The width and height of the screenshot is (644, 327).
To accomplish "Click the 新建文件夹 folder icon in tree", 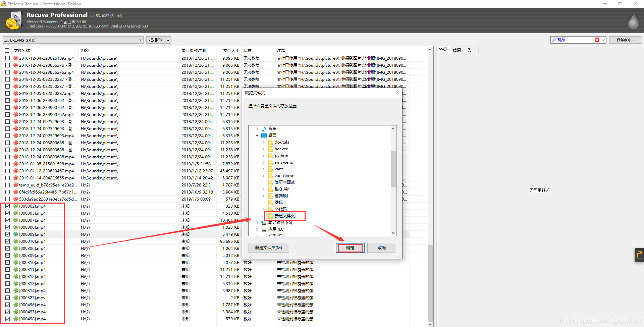I will tap(270, 216).
